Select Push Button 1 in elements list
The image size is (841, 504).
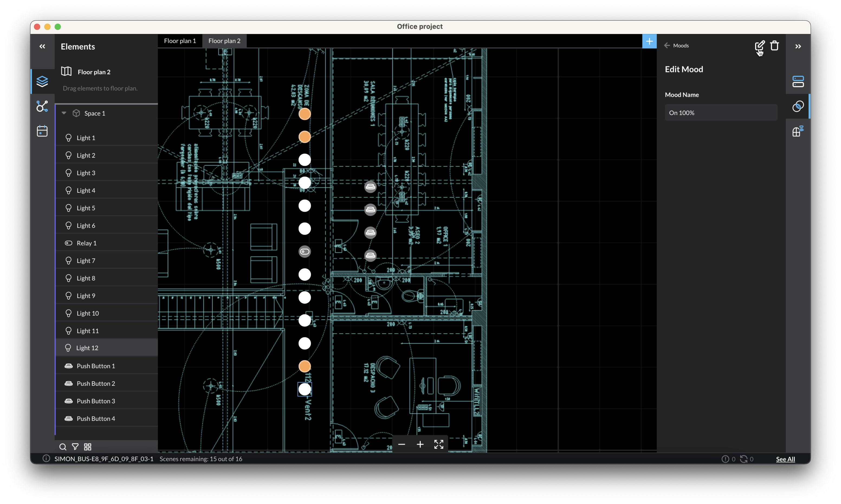tap(107, 366)
